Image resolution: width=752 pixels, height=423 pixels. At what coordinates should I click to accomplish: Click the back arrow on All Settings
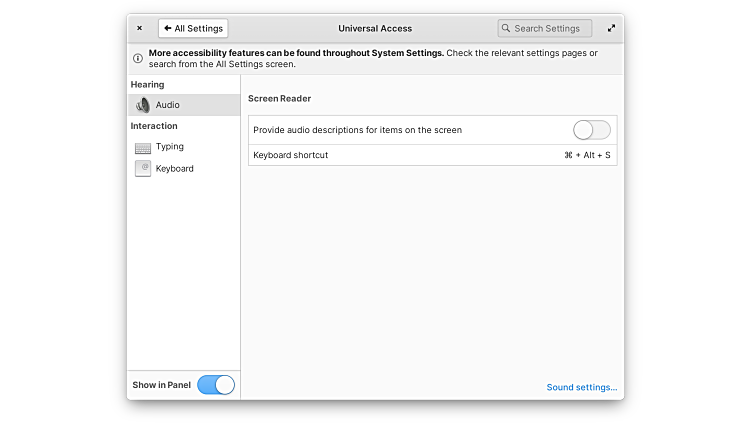point(168,29)
